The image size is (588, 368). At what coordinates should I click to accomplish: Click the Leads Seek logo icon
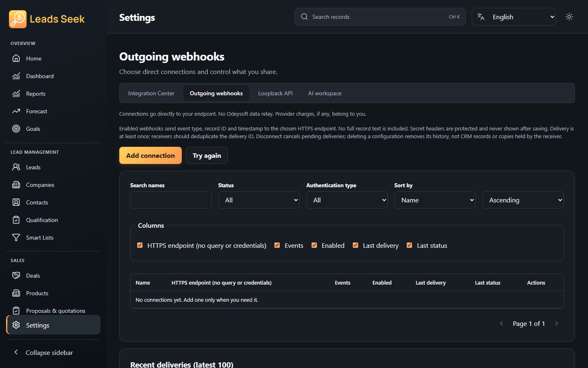pyautogui.click(x=18, y=19)
